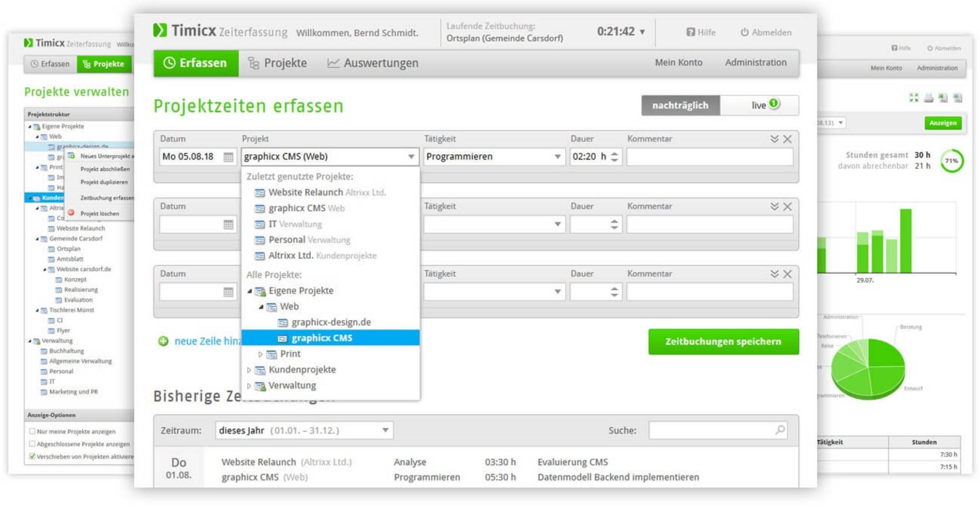Viewport: 980px width, 514px height.
Task: Click the Abmelden power icon
Action: 744,32
